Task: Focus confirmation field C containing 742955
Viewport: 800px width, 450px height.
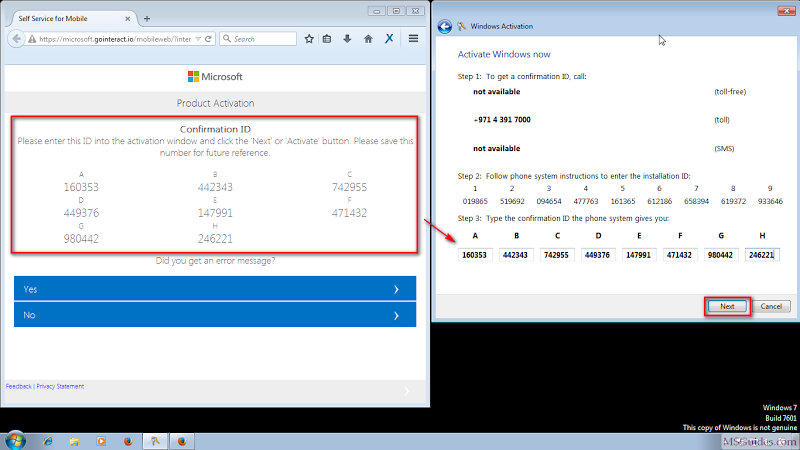Action: click(x=557, y=255)
